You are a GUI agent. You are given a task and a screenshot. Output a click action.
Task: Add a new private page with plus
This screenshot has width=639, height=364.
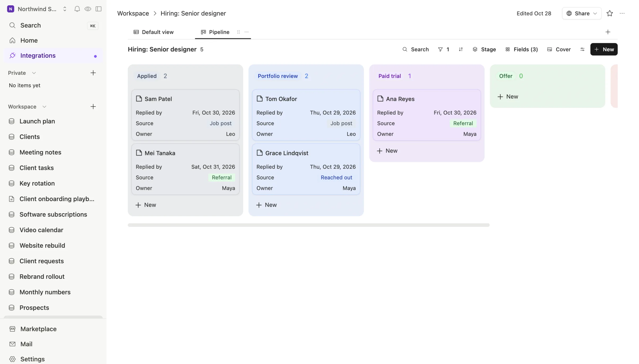[93, 73]
